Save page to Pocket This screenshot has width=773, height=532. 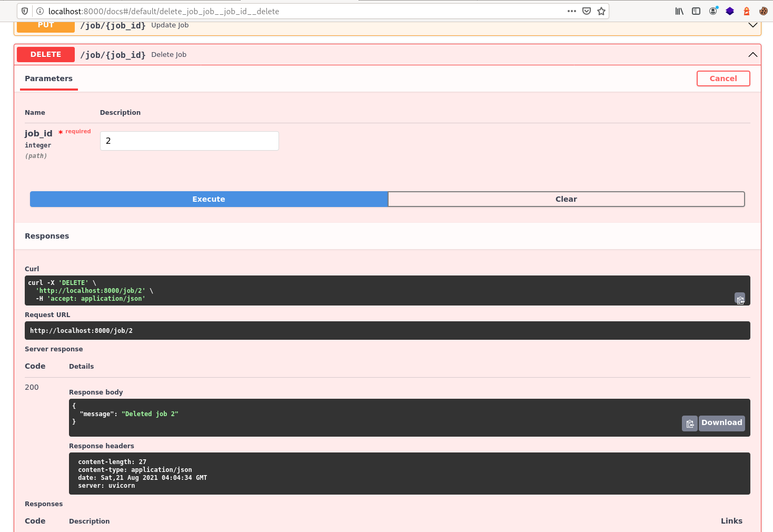tap(587, 11)
